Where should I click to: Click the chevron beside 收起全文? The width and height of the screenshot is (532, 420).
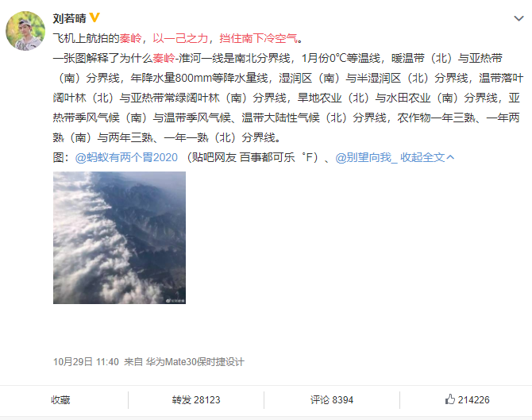click(x=450, y=157)
